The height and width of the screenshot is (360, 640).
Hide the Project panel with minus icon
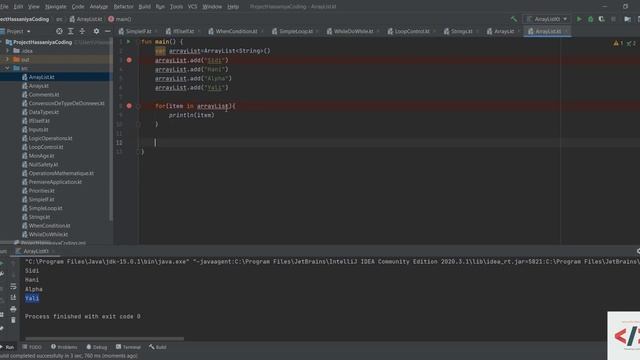pos(107,31)
